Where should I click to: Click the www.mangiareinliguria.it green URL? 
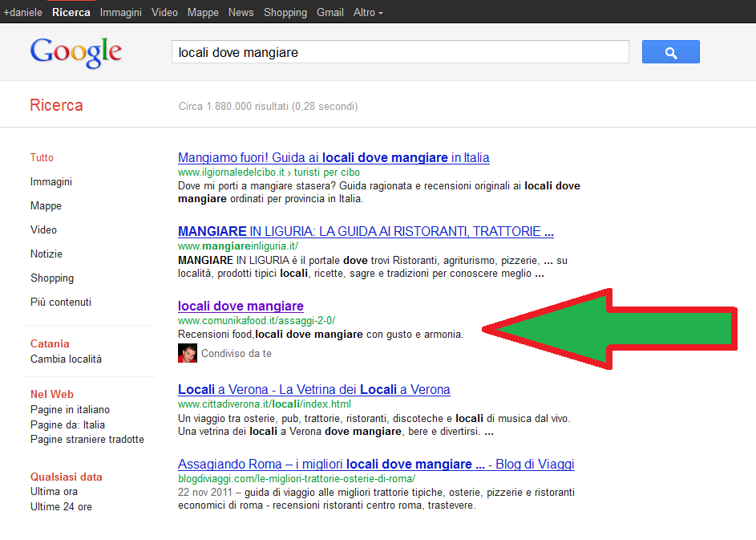238,246
